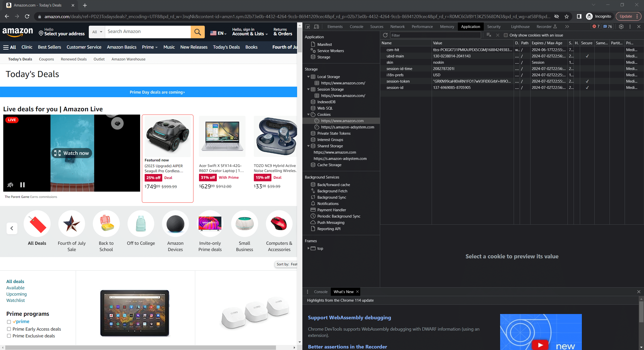The width and height of the screenshot is (644, 350).
Task: Click the Amazon logo
Action: (18, 32)
